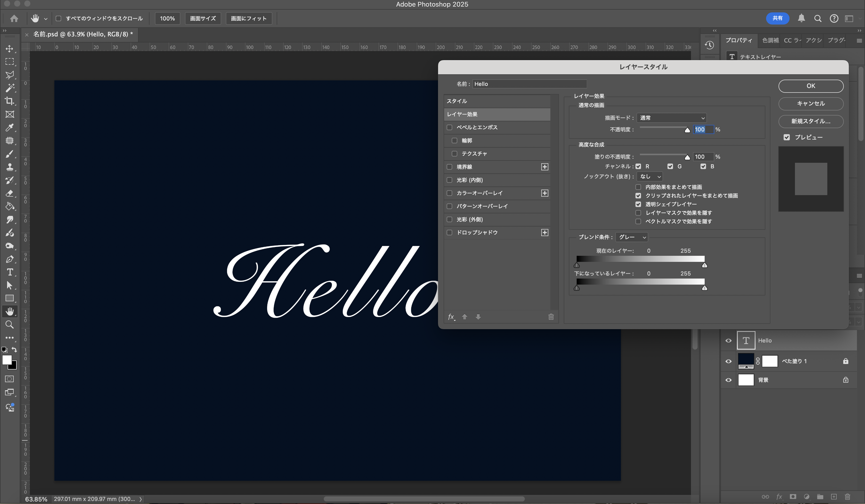Switch to the 色調補正 tab
The image size is (865, 504).
point(770,40)
